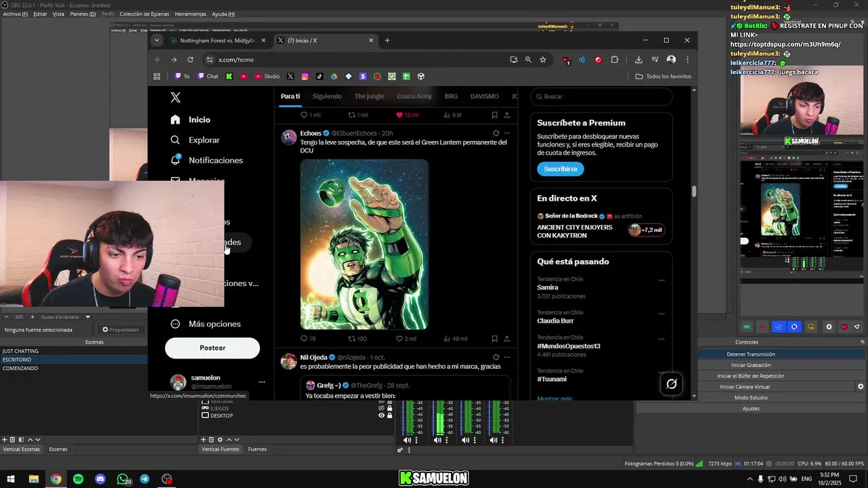This screenshot has height=488, width=868.
Task: Open options for Samira trend
Action: [661, 281]
